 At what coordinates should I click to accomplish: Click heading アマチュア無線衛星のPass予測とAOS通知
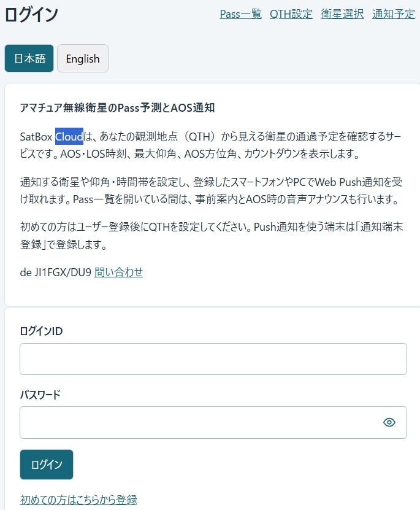(x=117, y=107)
